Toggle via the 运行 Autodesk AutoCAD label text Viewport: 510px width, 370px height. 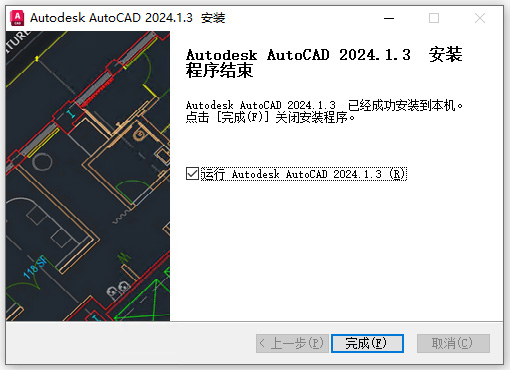pyautogui.click(x=303, y=174)
